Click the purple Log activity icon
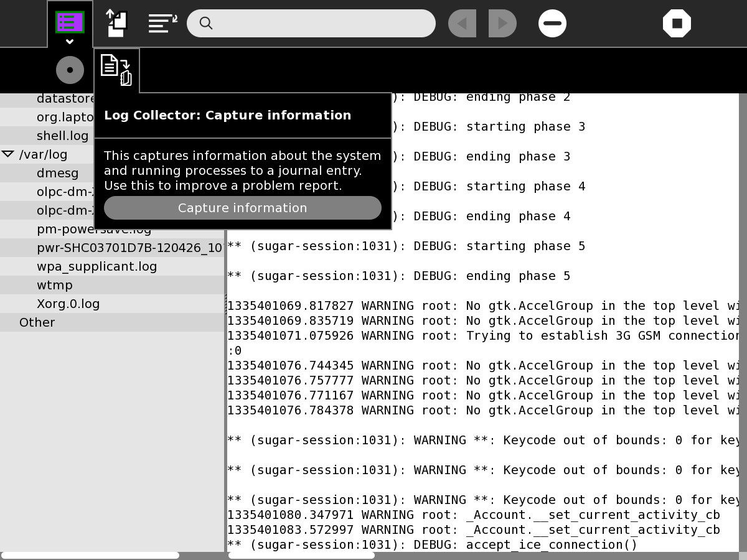This screenshot has height=560, width=747. (70, 22)
